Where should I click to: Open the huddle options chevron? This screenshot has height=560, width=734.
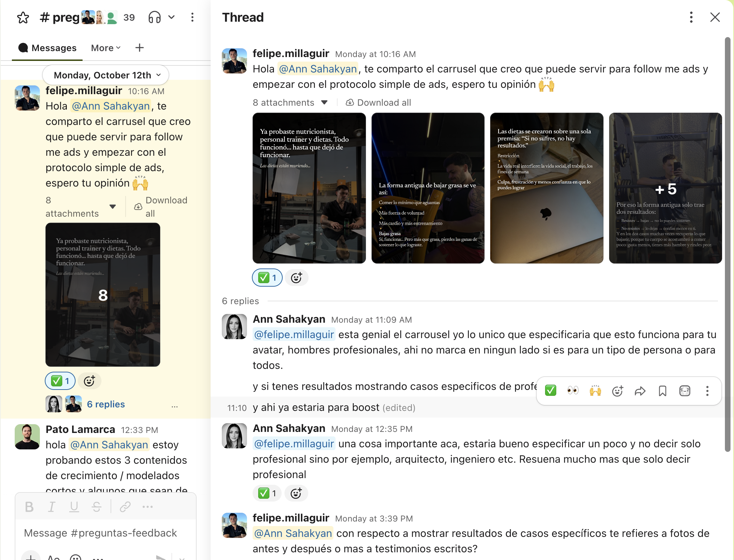[x=171, y=17]
